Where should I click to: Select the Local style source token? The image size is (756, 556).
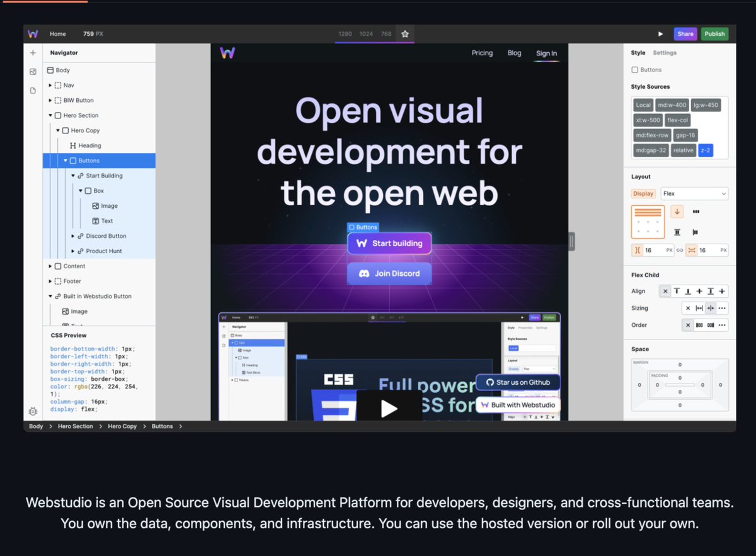(x=643, y=105)
